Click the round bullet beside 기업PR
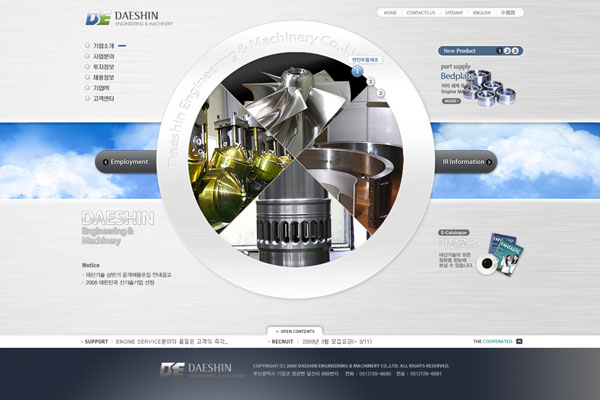 pos(87,88)
